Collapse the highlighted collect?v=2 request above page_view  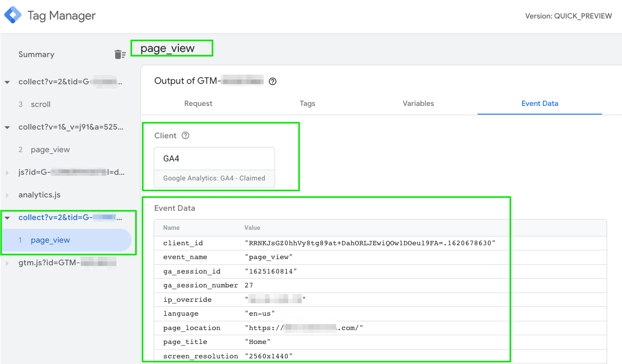pos(7,218)
